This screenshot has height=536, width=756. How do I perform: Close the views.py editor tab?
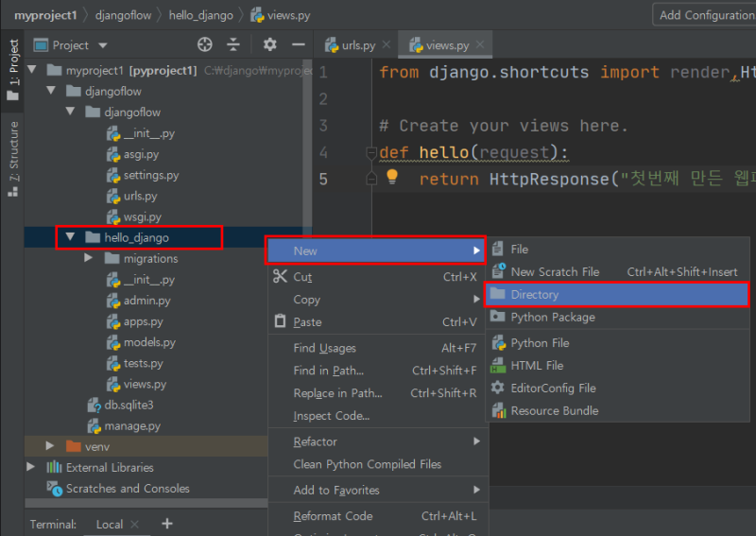coord(480,44)
